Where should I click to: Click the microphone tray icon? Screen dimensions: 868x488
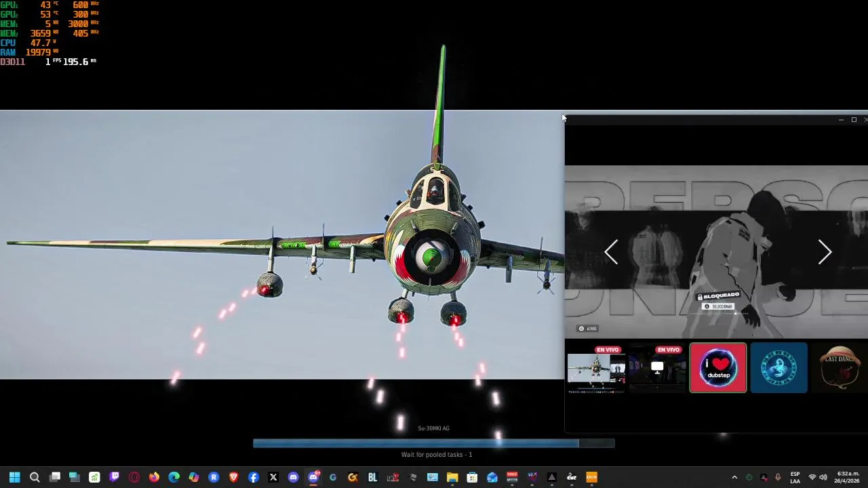click(778, 477)
